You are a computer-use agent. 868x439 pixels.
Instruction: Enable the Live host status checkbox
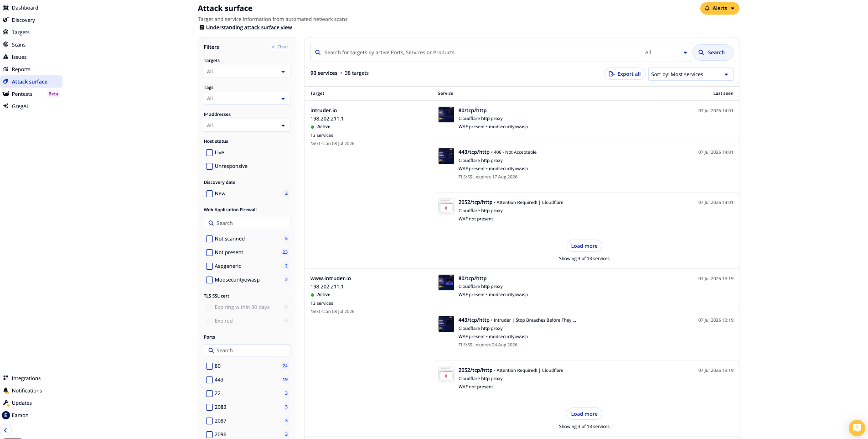pyautogui.click(x=209, y=152)
